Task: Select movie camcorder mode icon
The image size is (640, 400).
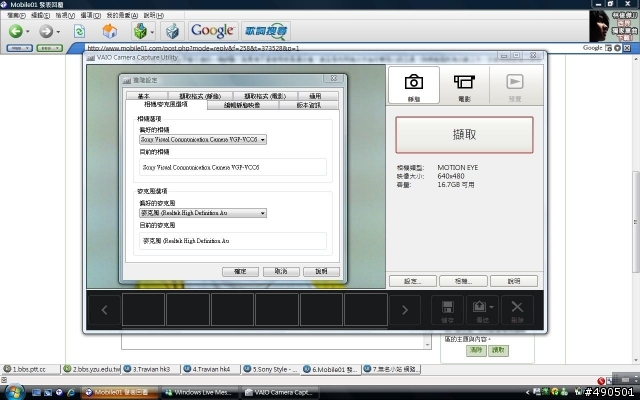Action: tap(464, 85)
